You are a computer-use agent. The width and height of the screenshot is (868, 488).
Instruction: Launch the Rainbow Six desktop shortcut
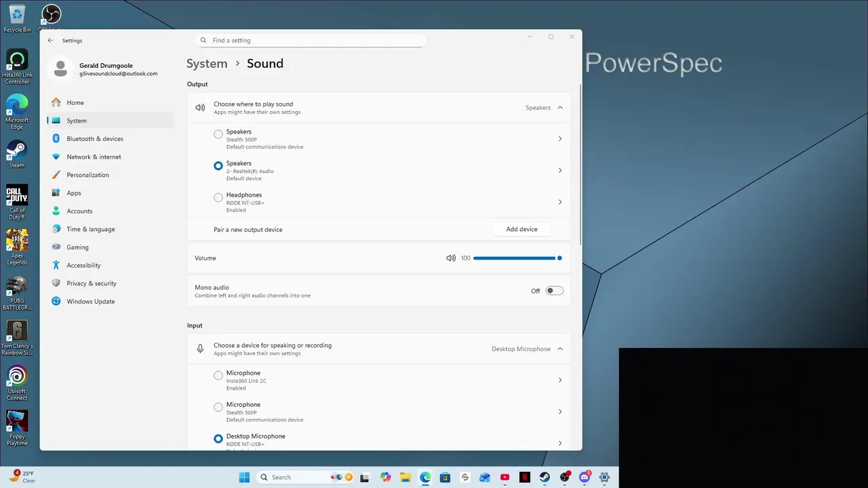(x=17, y=338)
